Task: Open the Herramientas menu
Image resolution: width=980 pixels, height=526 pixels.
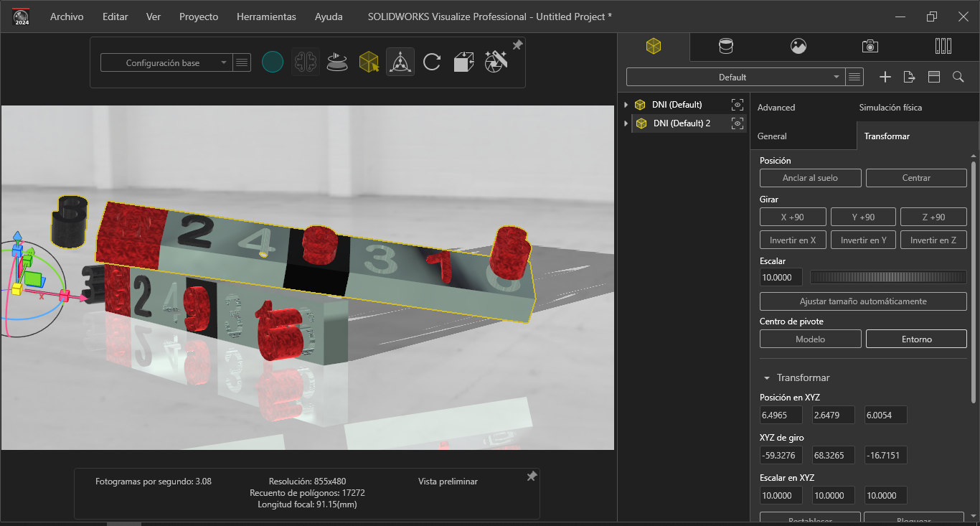Action: pyautogui.click(x=266, y=17)
